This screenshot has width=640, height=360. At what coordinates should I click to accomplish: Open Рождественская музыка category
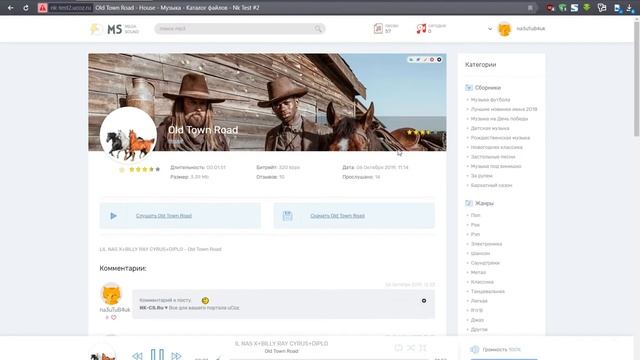click(500, 138)
